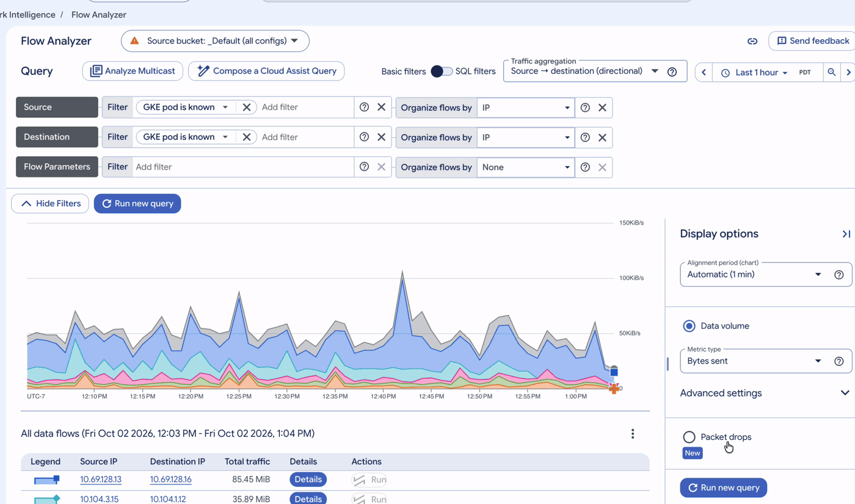Open Flow Parameters Organize flows by None dropdown
The height and width of the screenshot is (504, 855).
[x=525, y=167]
